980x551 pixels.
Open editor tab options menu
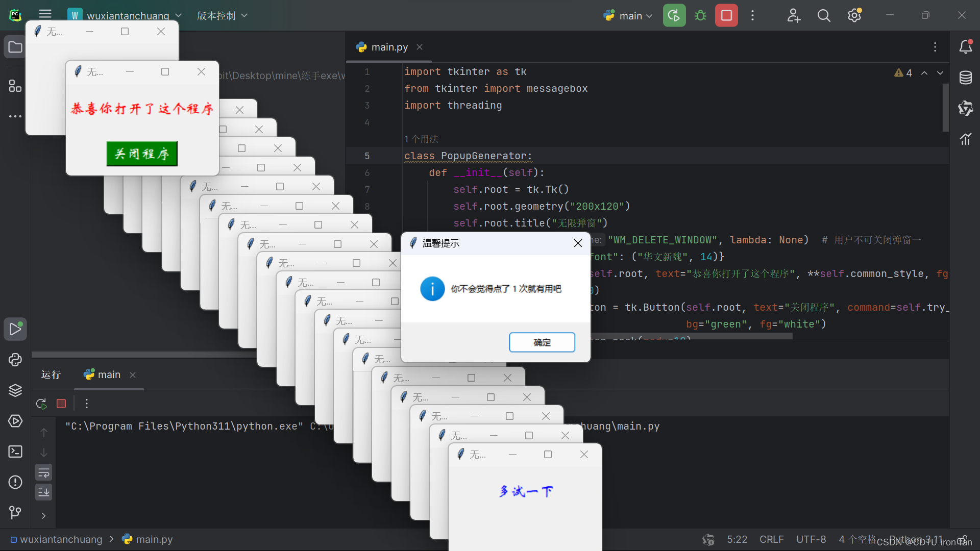(935, 47)
